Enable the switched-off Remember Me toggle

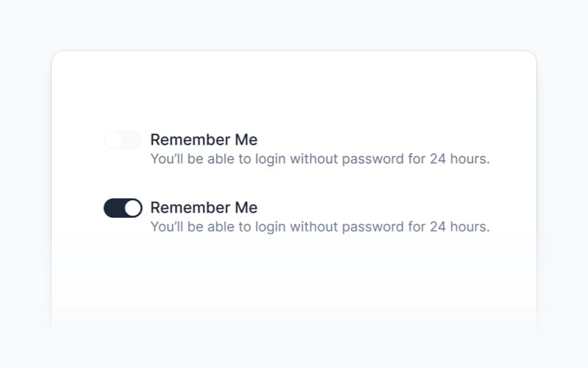pos(123,140)
